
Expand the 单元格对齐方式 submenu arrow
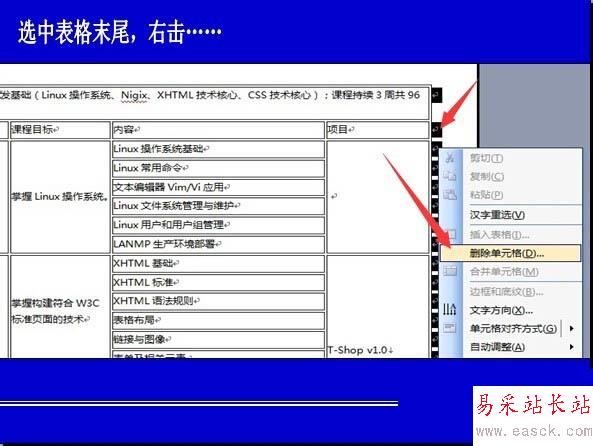[x=571, y=328]
